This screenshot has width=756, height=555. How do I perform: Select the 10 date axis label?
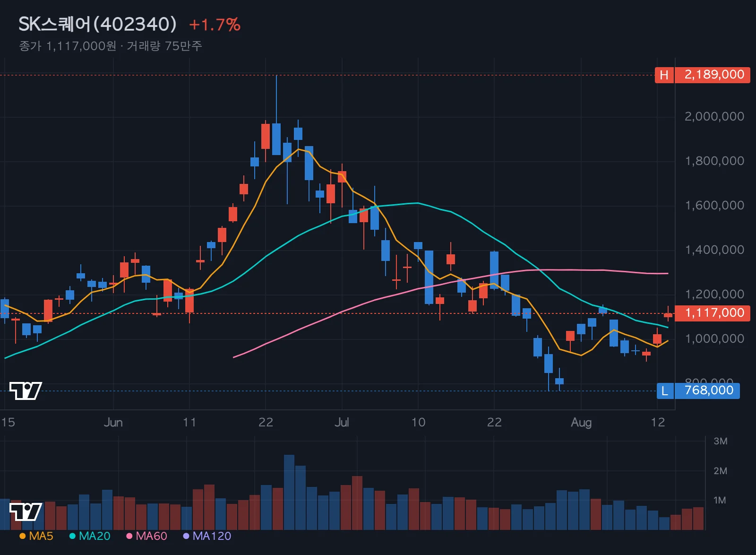pyautogui.click(x=418, y=422)
